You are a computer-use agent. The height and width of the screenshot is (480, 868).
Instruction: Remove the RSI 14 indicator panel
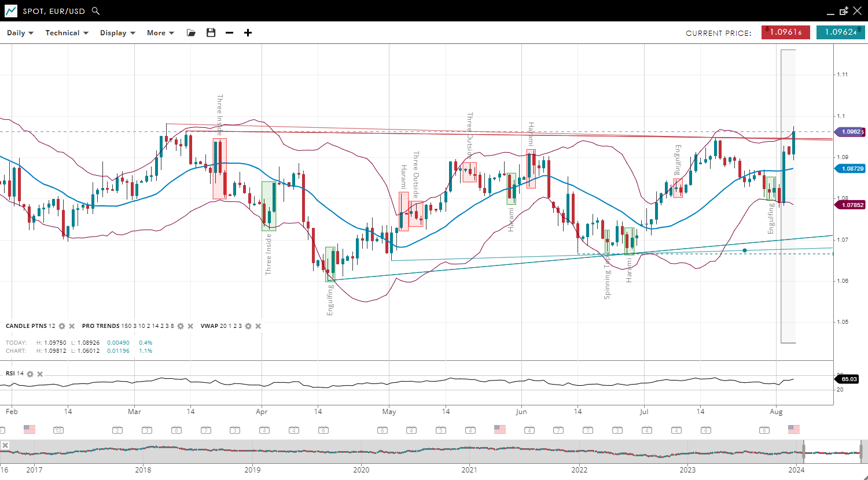(x=40, y=374)
